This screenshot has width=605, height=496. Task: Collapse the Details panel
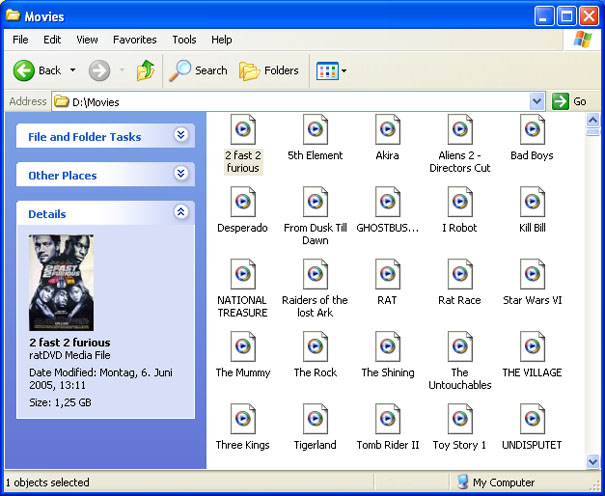click(181, 213)
